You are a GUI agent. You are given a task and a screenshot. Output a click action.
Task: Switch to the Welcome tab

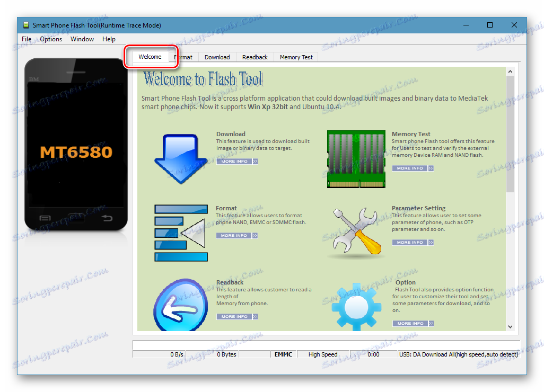tap(150, 57)
